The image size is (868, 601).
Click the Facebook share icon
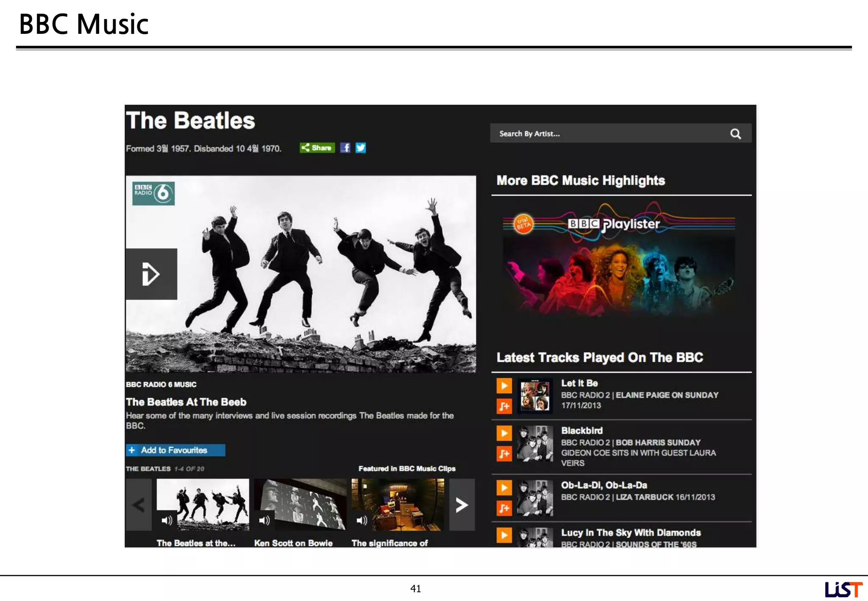tap(345, 147)
